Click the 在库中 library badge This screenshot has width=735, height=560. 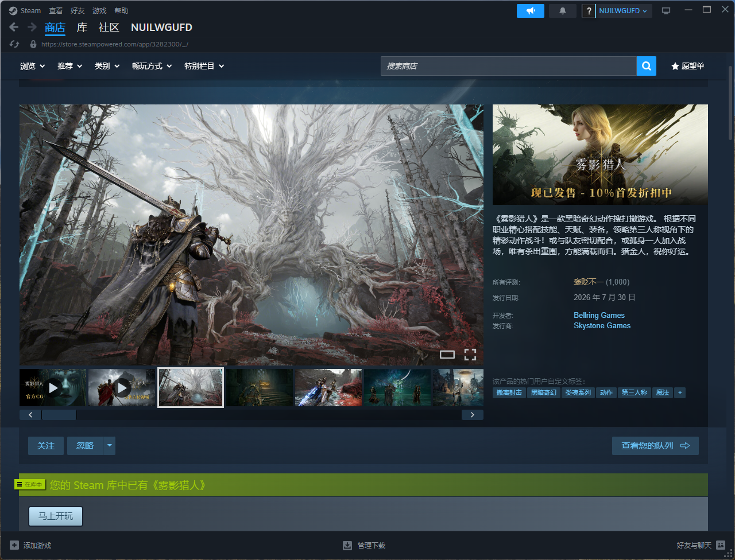coord(30,485)
